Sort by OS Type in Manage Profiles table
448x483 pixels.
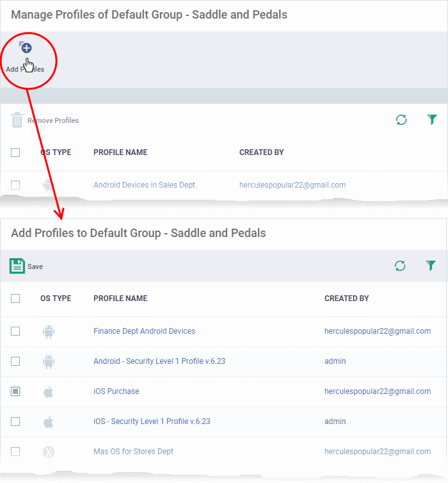(x=56, y=152)
